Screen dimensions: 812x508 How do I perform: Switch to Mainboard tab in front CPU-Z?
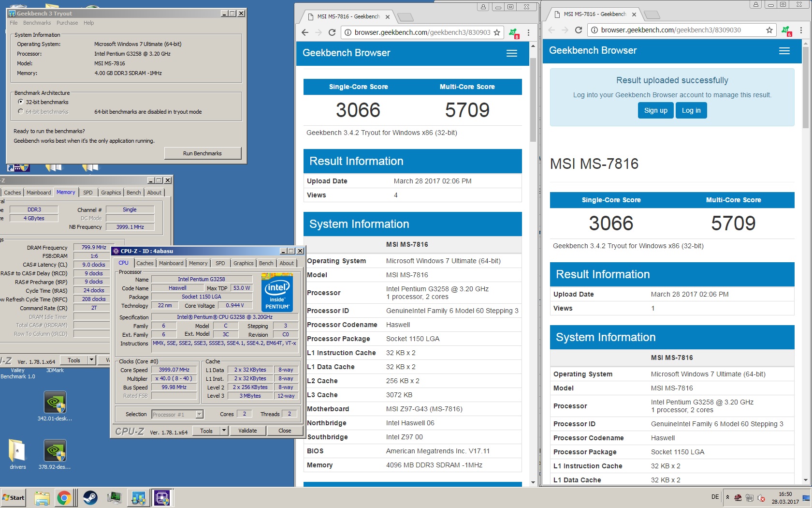coord(171,263)
